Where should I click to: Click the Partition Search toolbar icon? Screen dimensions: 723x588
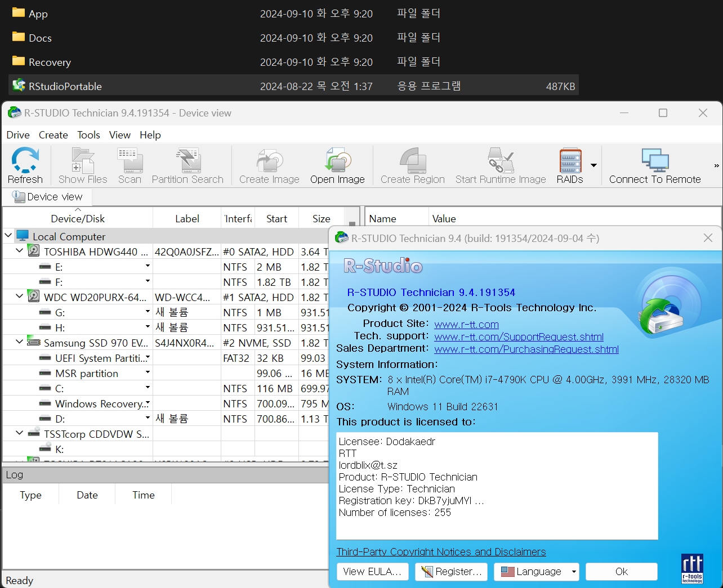[188, 165]
